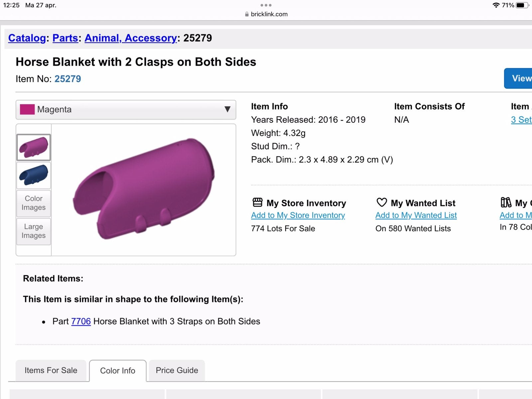Switch to Price Guide tab

[x=177, y=370]
